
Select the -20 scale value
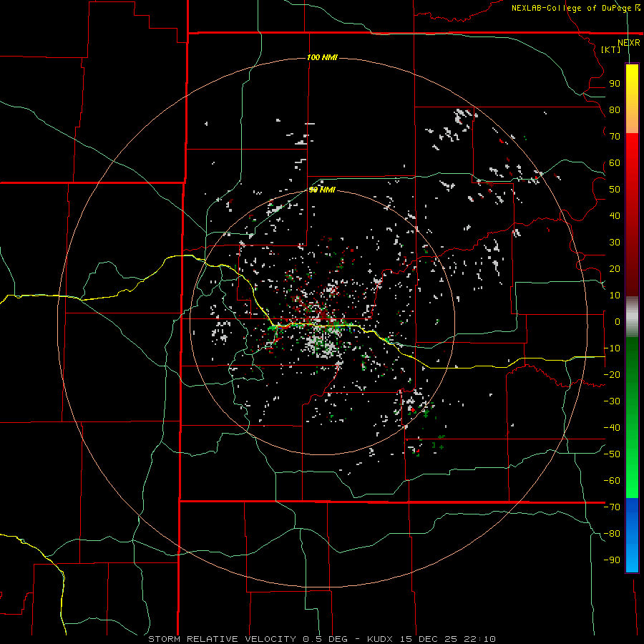coord(612,375)
